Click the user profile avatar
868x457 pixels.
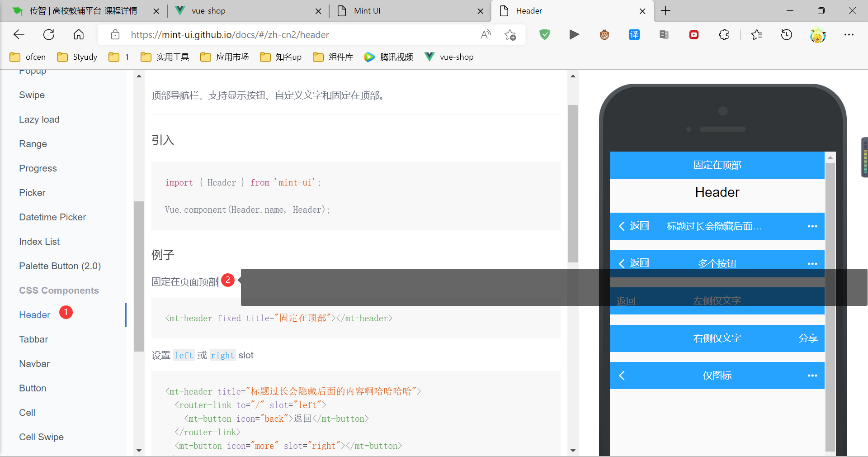click(x=818, y=34)
